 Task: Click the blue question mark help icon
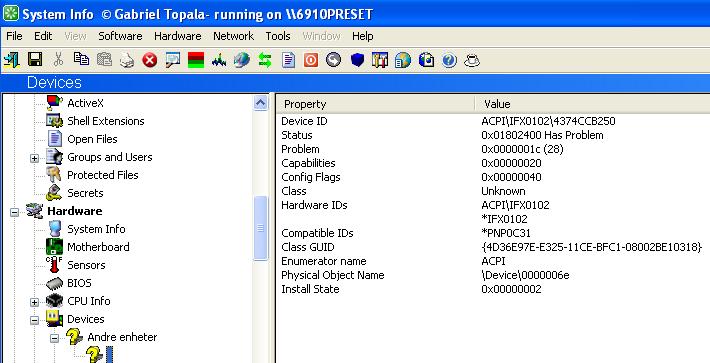(x=449, y=60)
